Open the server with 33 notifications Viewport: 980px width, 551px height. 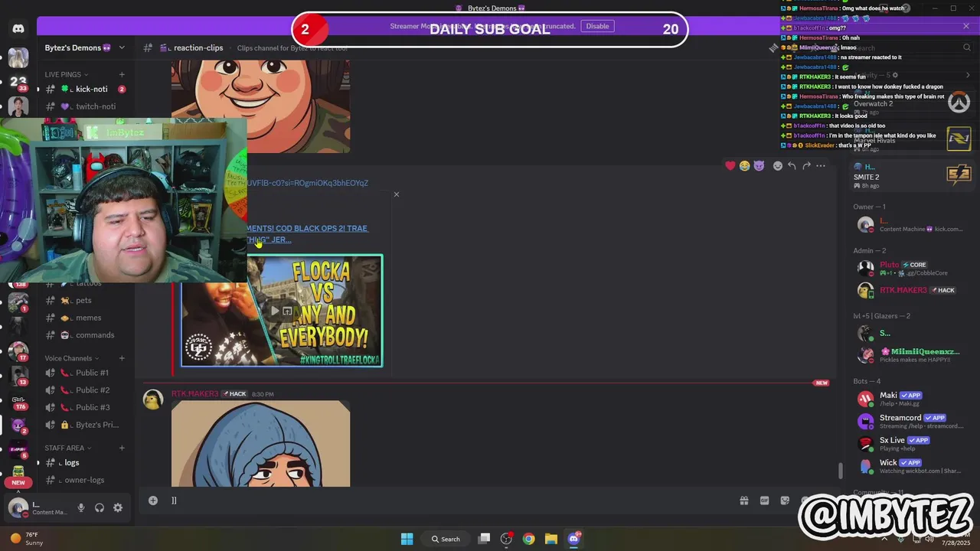tap(18, 81)
